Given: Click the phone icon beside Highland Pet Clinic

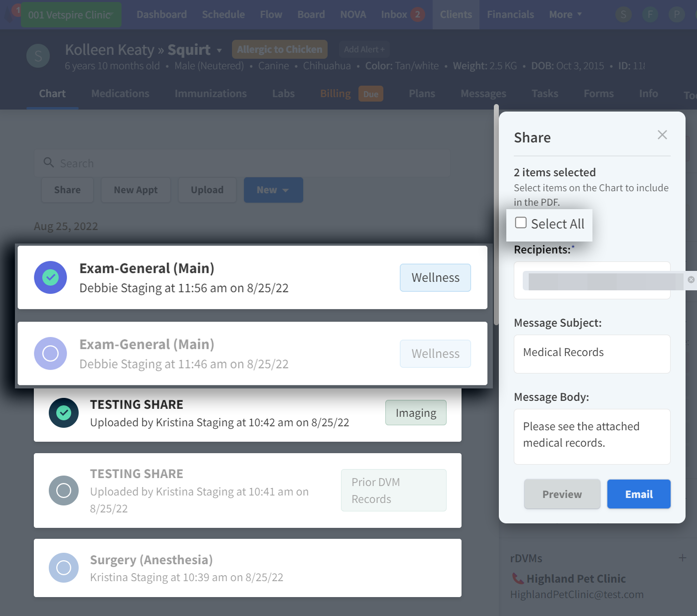Looking at the screenshot, I should tap(518, 579).
